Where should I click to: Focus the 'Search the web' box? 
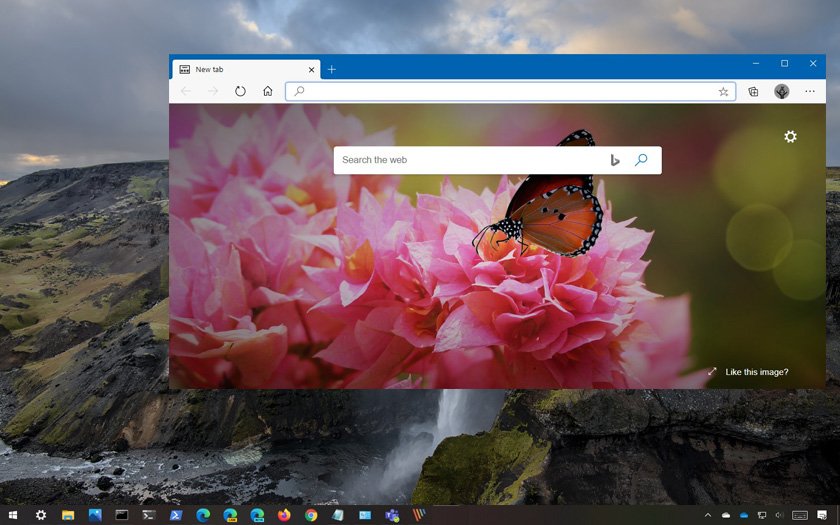pos(470,160)
